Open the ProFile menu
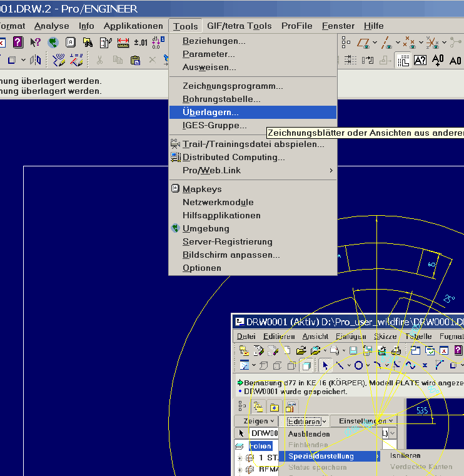The height and width of the screenshot is (476, 464). tap(297, 26)
